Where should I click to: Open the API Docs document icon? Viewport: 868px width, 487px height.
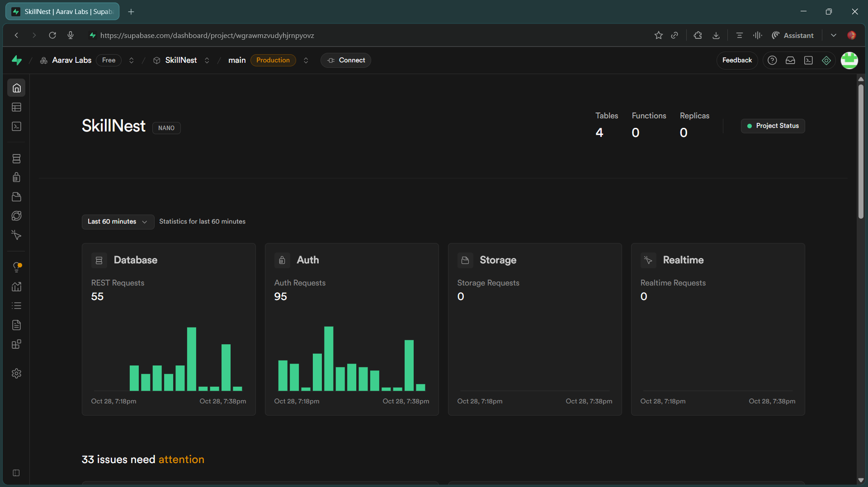pos(17,325)
